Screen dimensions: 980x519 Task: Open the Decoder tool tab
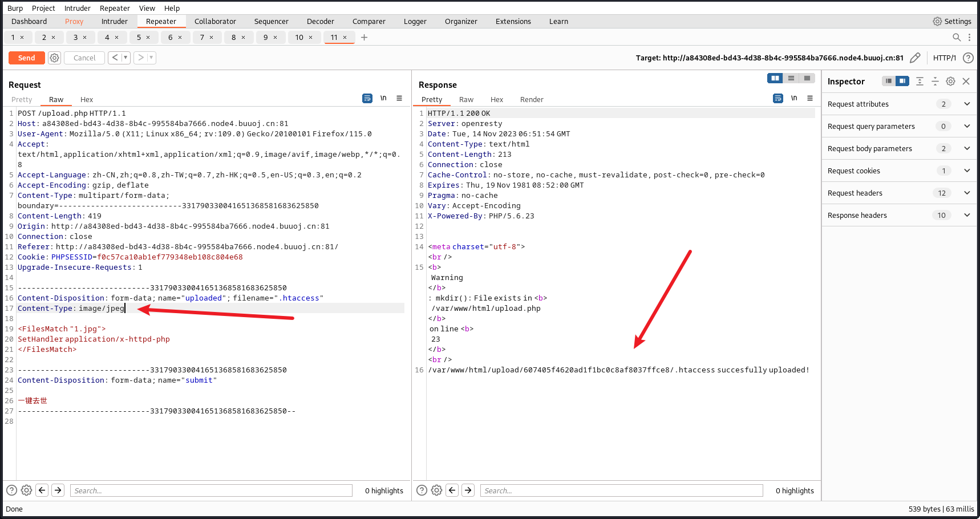321,21
